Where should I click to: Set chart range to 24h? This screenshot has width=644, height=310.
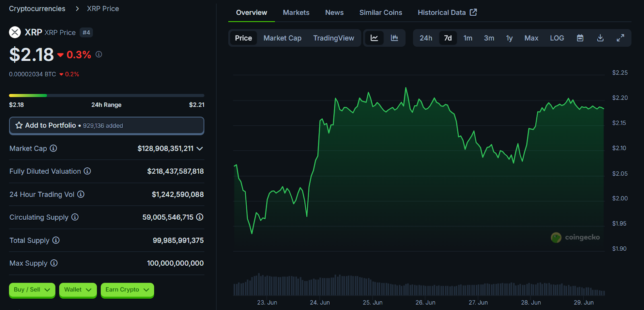point(426,38)
